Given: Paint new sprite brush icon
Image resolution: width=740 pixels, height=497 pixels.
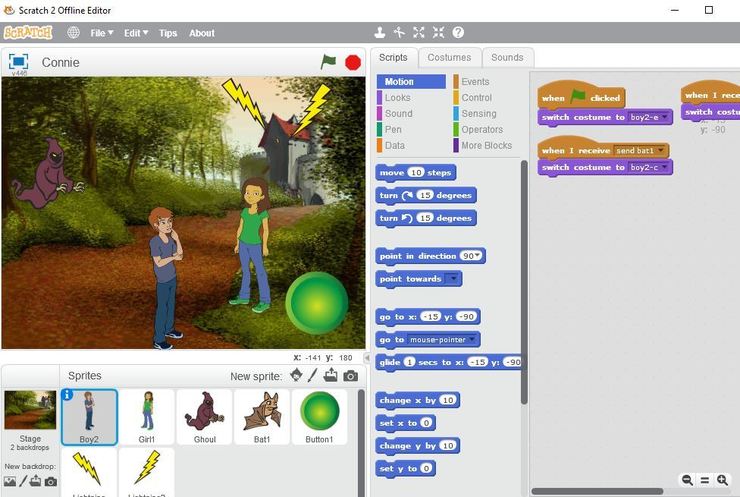Looking at the screenshot, I should click(312, 375).
